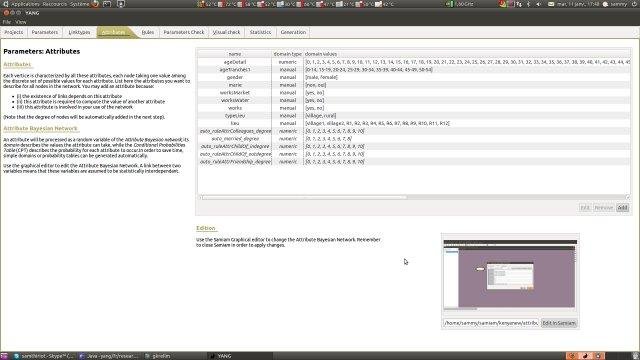Switch to the Skype window in taskbar
Viewport: 640px width, 360px height.
tap(43, 356)
